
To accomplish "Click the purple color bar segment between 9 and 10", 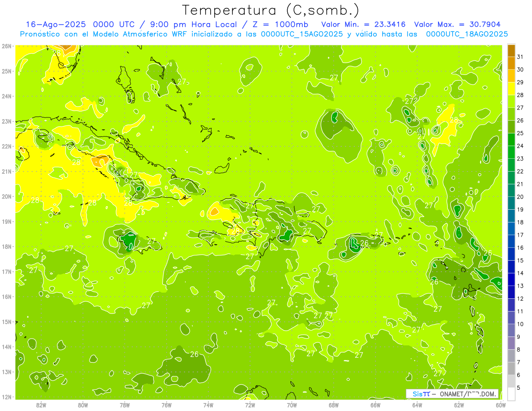I will point(511,330).
